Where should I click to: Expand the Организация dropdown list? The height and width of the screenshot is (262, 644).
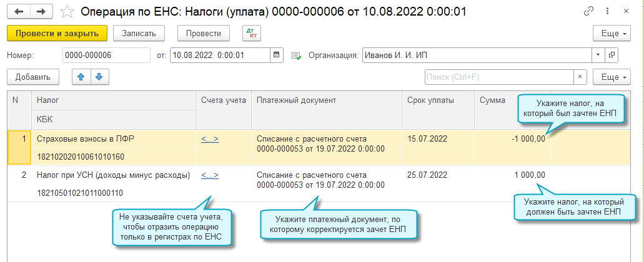598,55
